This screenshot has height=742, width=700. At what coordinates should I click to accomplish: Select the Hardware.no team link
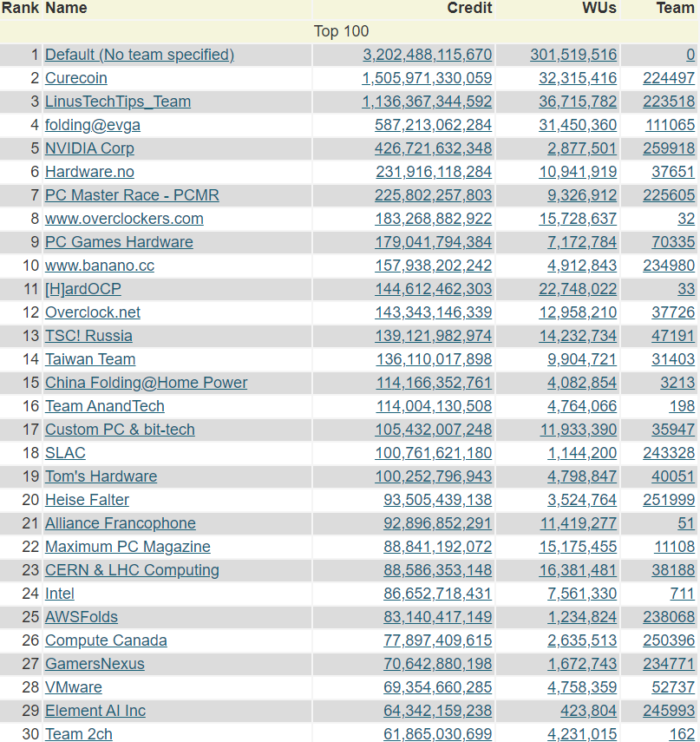[x=89, y=172]
